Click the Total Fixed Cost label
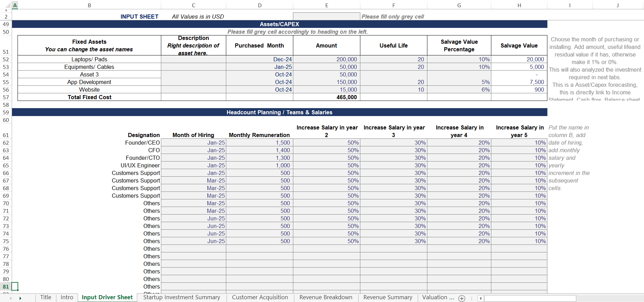The height and width of the screenshot is (302, 644). coord(89,97)
